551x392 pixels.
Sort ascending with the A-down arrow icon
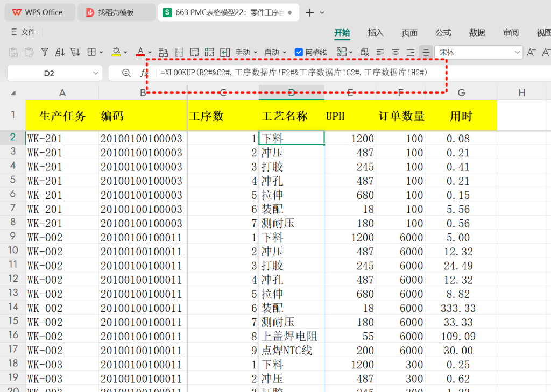tap(60, 52)
